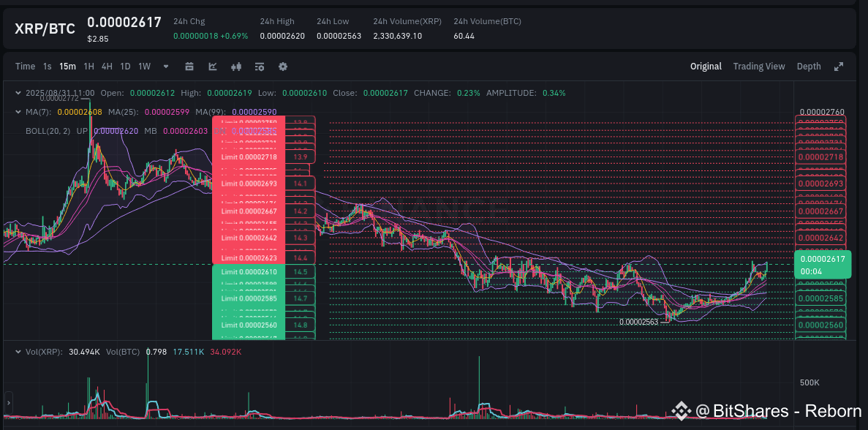Click the sell Limit 0.00002693 order label
Image resolution: width=868 pixels, height=430 pixels.
(x=249, y=183)
